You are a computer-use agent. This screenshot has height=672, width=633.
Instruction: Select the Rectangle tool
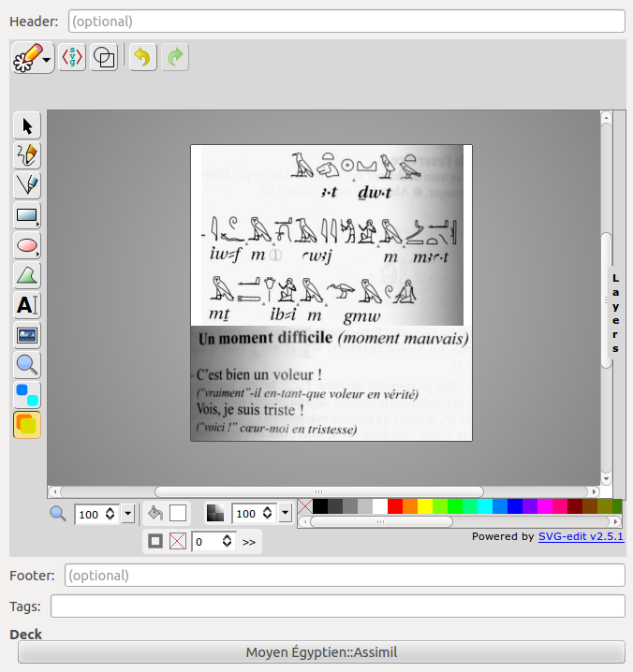pyautogui.click(x=27, y=215)
